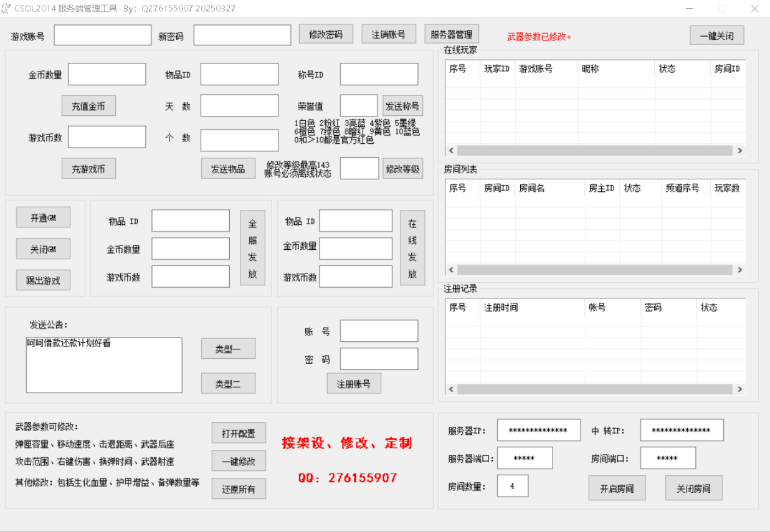Click 房间名 column header in 房间列表
Viewport: 770px width, 532px height.
pos(550,188)
